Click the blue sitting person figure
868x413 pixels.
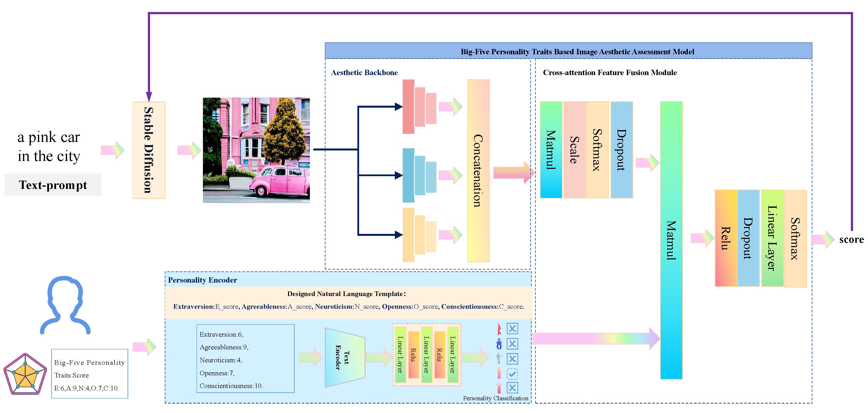pyautogui.click(x=499, y=344)
